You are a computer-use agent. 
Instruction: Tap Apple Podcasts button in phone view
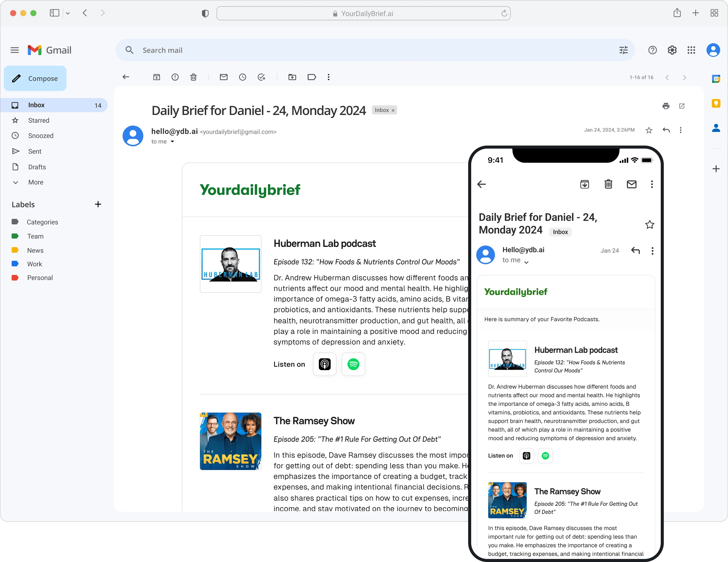click(527, 456)
